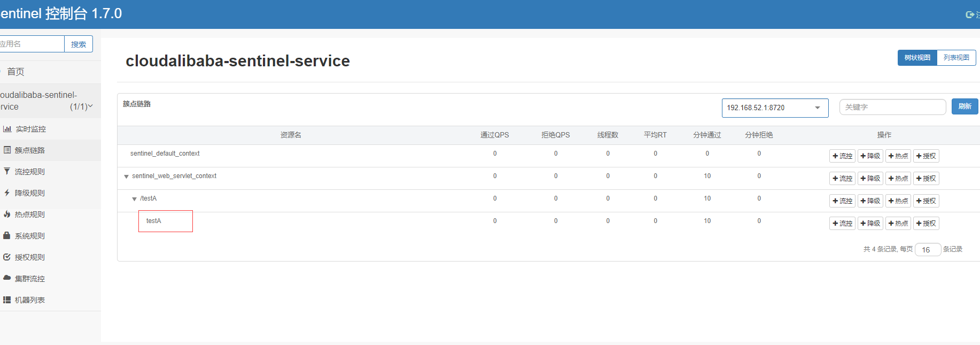Image resolution: width=980 pixels, height=345 pixels.
Task: Click the 集群流控 cloud icon
Action: (7, 278)
